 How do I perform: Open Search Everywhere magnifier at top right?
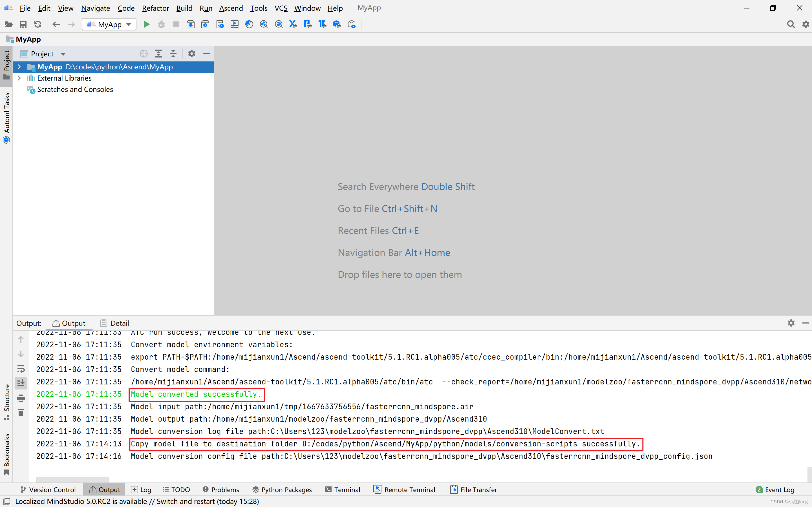point(791,25)
